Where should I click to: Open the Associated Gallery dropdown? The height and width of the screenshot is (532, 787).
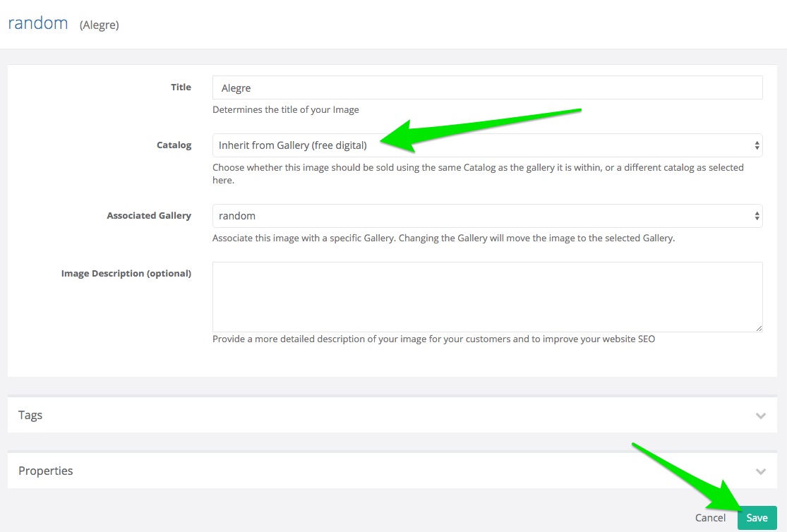[487, 216]
